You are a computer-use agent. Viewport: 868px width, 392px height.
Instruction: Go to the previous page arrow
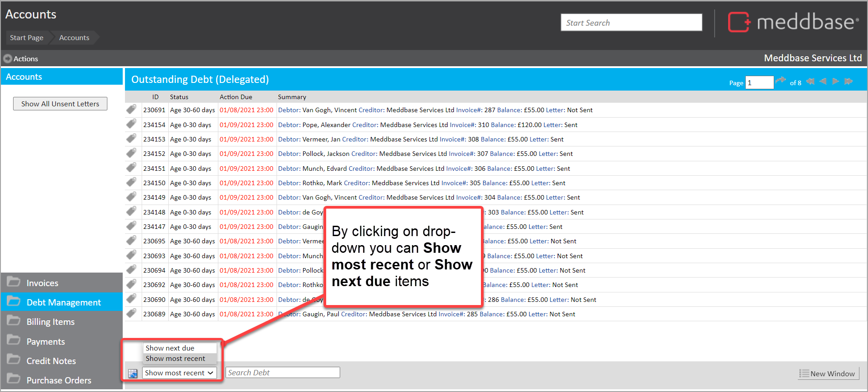tap(823, 82)
